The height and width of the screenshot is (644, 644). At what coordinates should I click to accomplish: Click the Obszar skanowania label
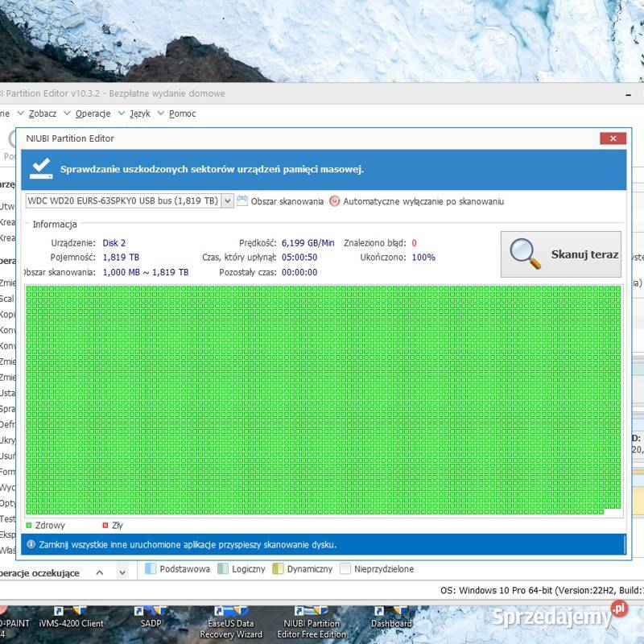[287, 202]
